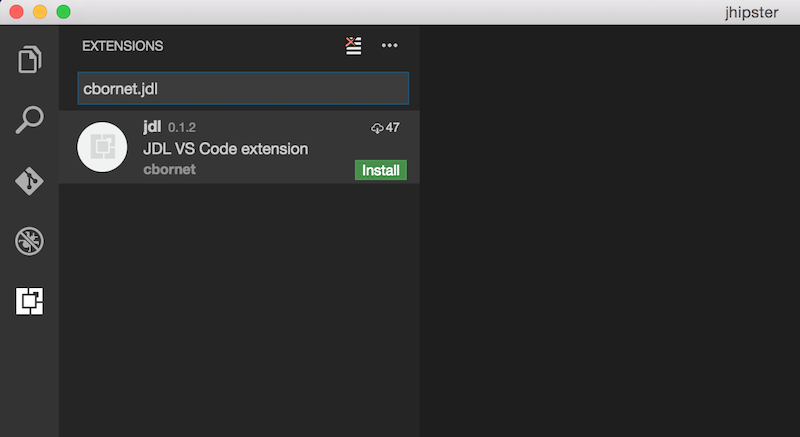Select the jdl extension name

click(x=152, y=128)
